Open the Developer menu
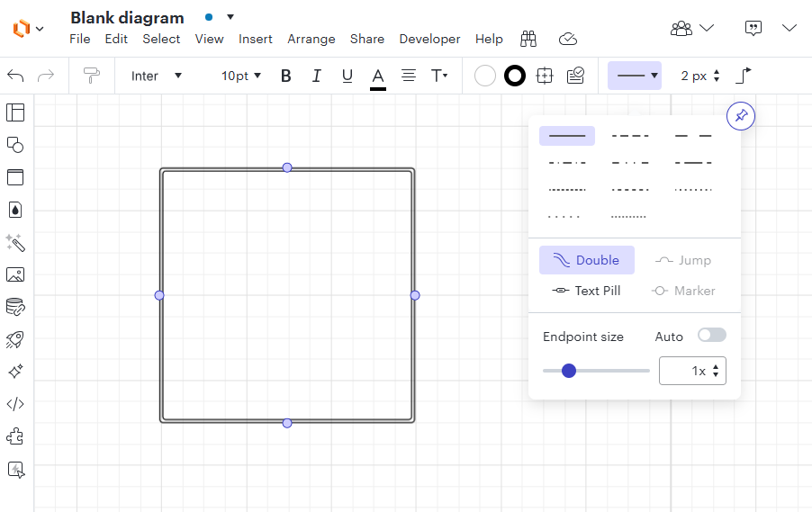Image resolution: width=812 pixels, height=512 pixels. [429, 39]
